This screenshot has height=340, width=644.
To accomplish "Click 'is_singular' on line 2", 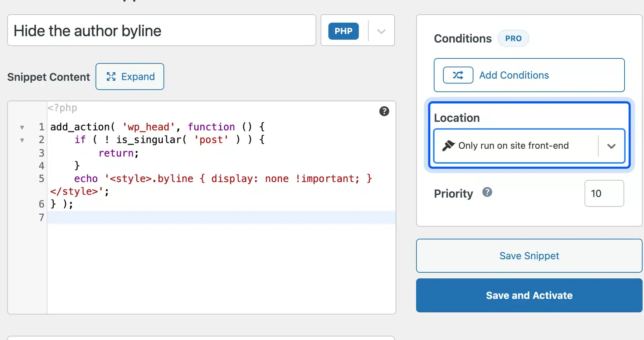I will [x=149, y=140].
